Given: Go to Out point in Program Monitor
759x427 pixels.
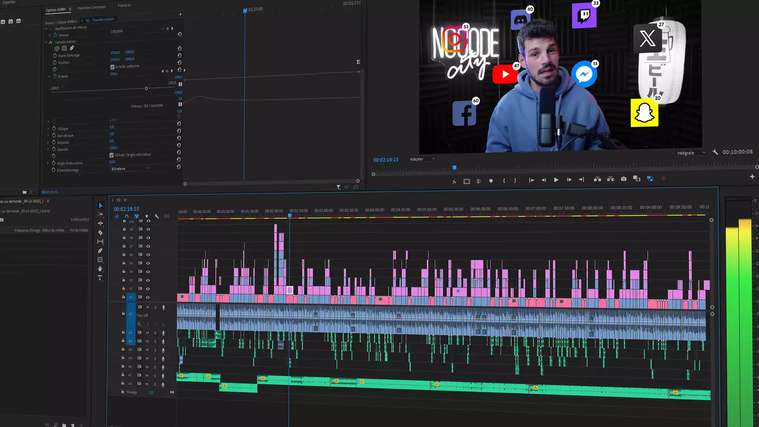Looking at the screenshot, I should coord(581,180).
